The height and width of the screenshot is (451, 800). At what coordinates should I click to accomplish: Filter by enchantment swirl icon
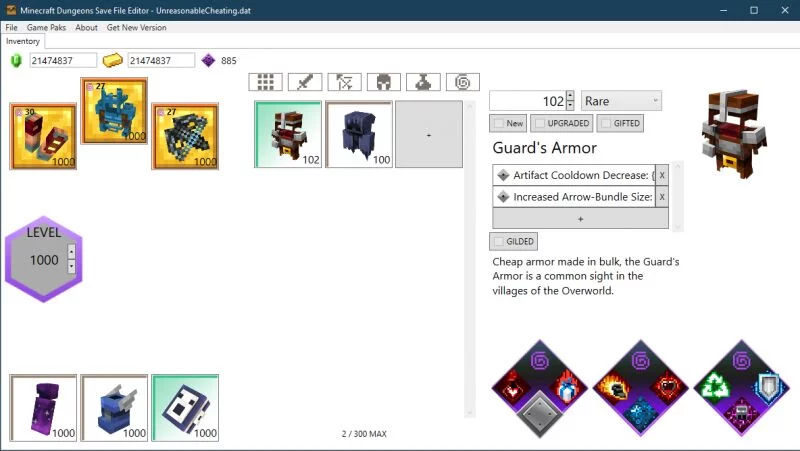pyautogui.click(x=463, y=82)
